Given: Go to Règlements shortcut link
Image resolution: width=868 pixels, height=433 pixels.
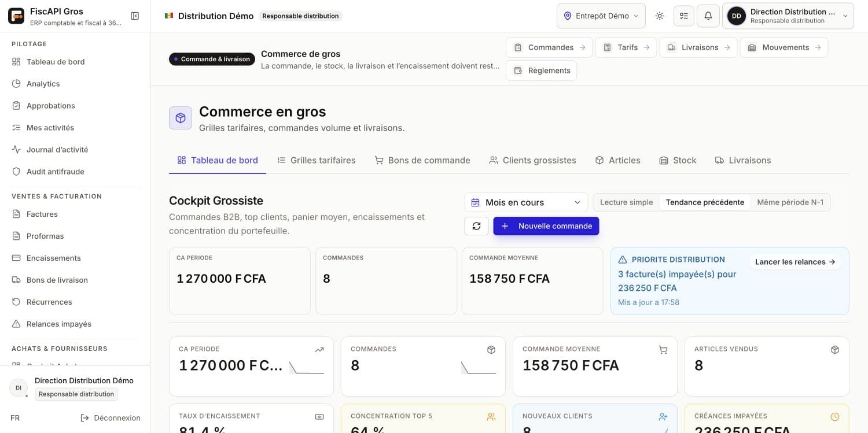Looking at the screenshot, I should [541, 71].
